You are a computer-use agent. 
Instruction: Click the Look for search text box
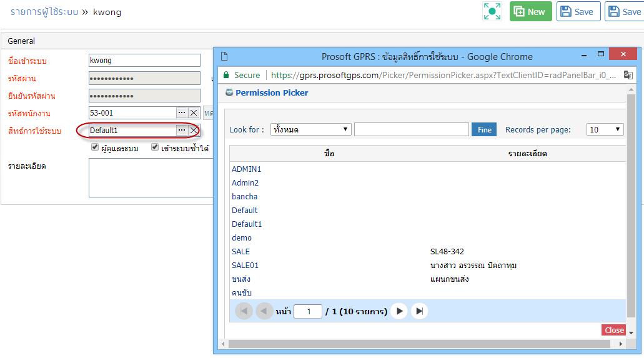coord(411,129)
